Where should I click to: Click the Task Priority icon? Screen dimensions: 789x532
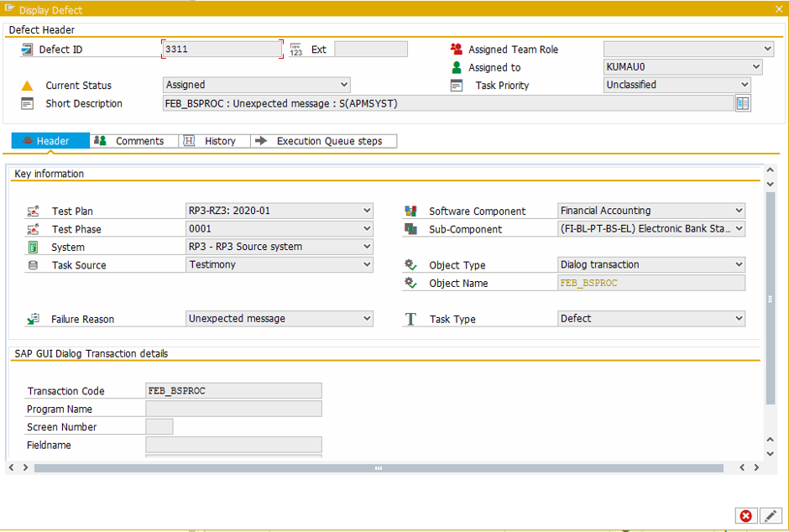[457, 85]
